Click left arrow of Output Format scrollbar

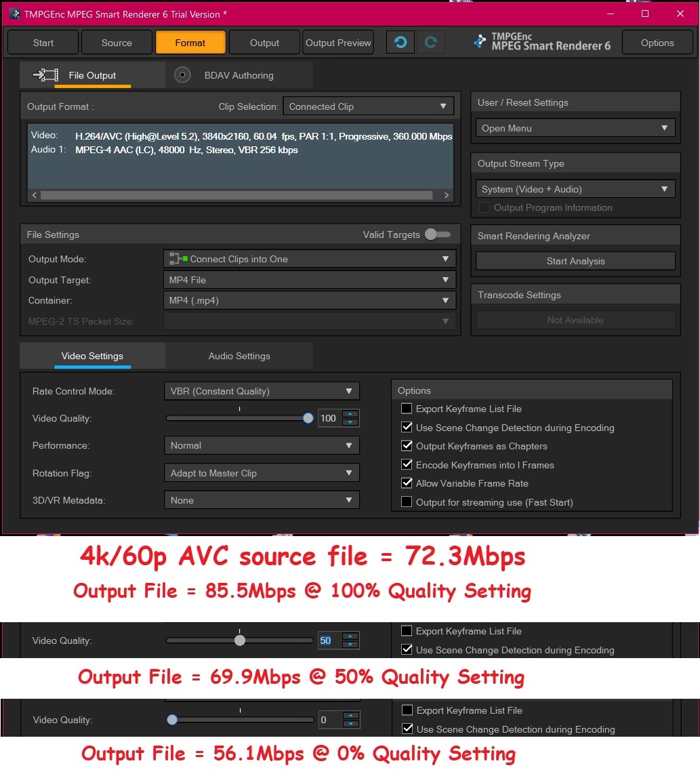[x=34, y=195]
